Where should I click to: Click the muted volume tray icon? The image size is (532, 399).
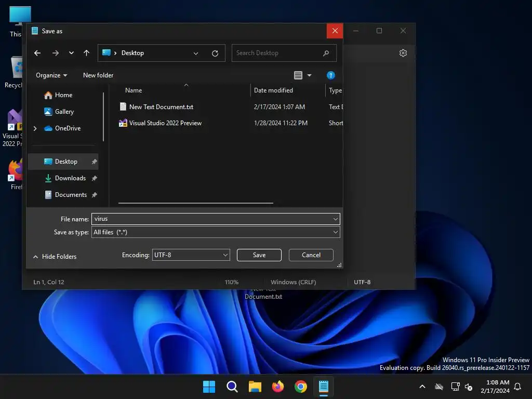coord(469,387)
